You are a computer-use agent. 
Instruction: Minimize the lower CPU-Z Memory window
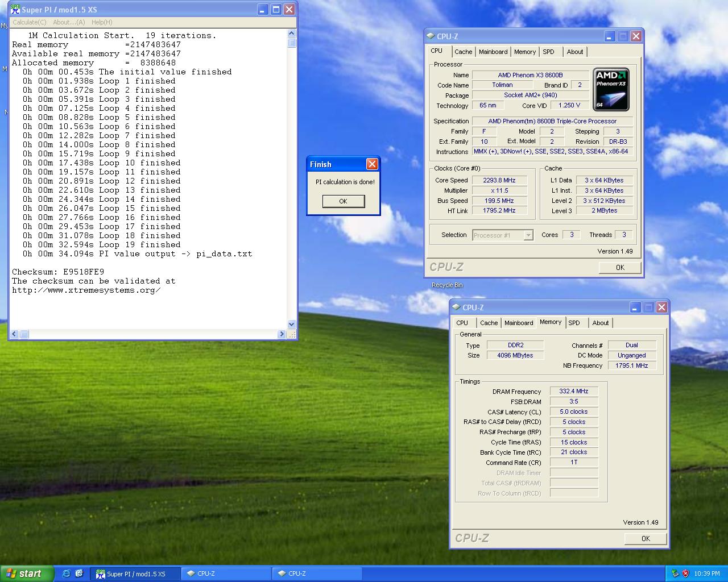click(x=635, y=307)
